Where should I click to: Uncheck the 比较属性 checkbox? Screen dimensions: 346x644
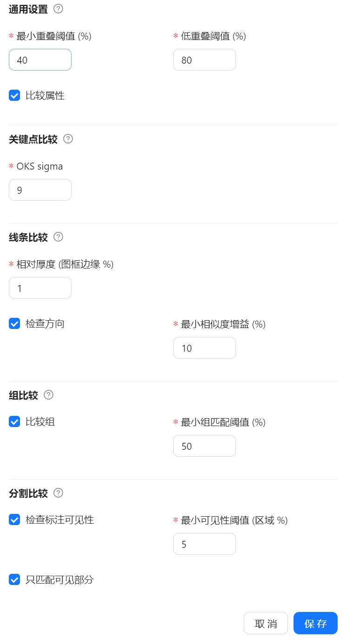tap(14, 96)
